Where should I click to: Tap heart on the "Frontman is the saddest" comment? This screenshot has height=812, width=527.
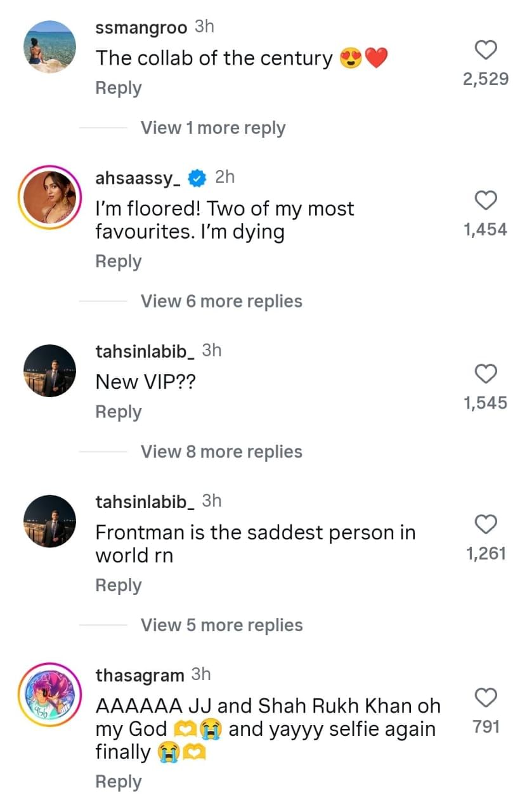485,525
